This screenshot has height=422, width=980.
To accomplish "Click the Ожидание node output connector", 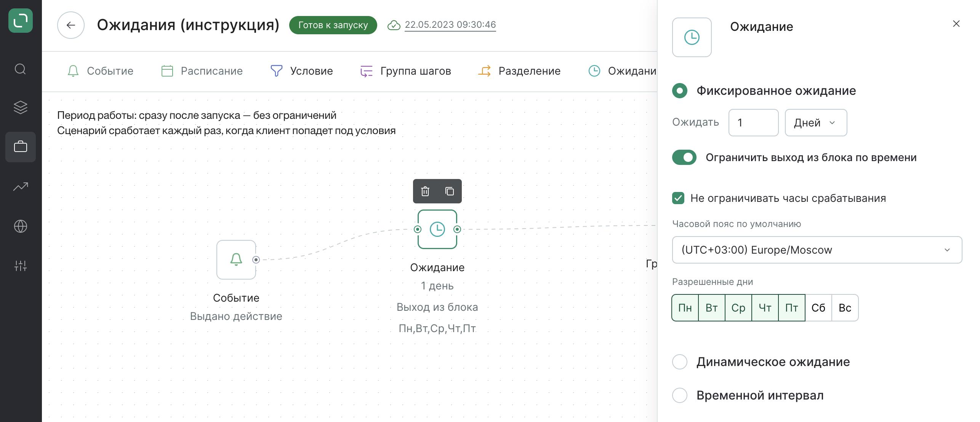I will pyautogui.click(x=457, y=229).
